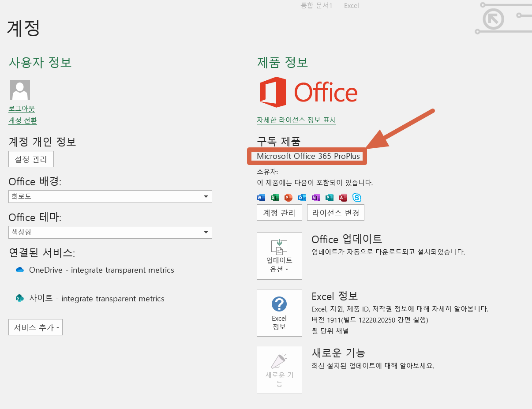
Task: Click the 계정 전환 link
Action: [23, 120]
